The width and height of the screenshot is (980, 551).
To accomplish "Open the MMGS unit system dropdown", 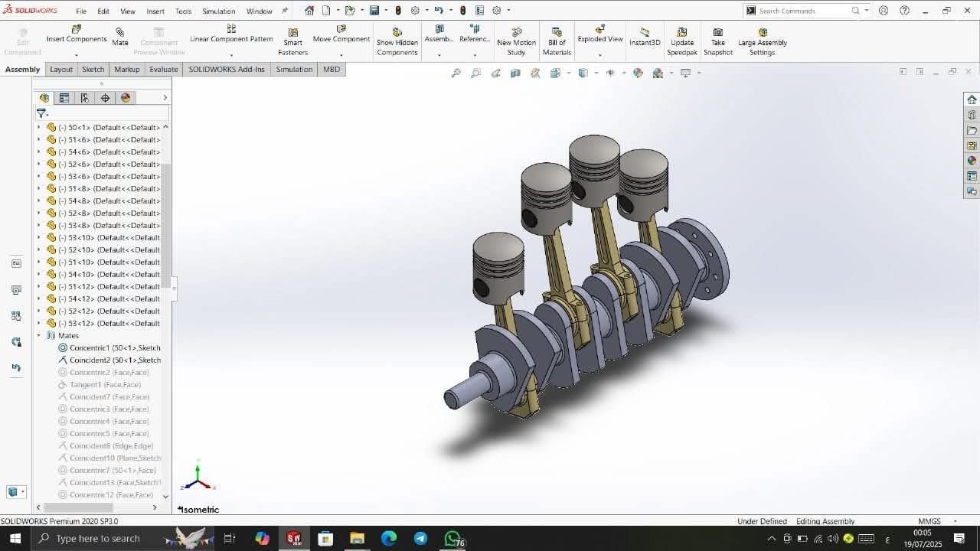I will [955, 521].
